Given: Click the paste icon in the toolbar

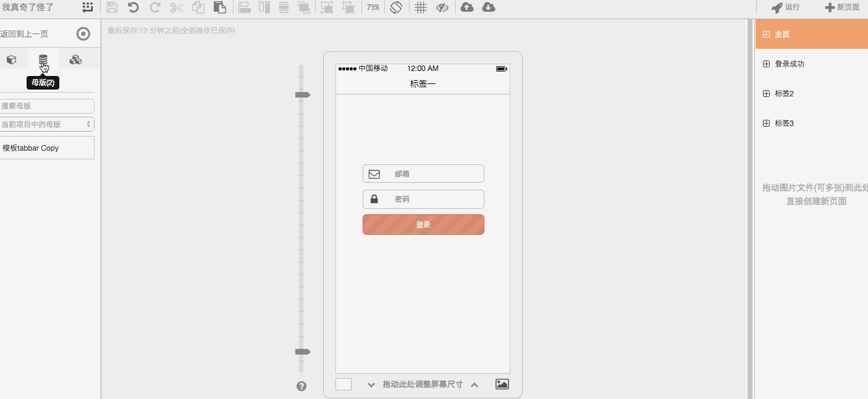Looking at the screenshot, I should click(219, 7).
